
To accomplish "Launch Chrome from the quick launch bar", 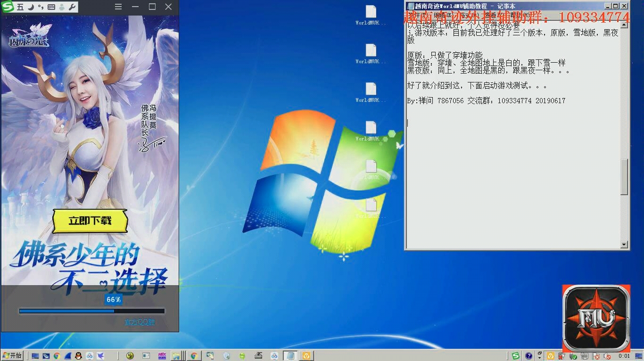I will click(57, 356).
